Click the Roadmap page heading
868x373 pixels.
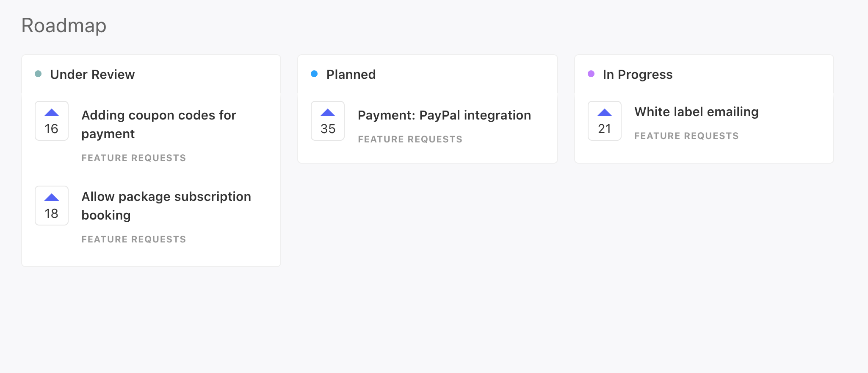(x=64, y=25)
